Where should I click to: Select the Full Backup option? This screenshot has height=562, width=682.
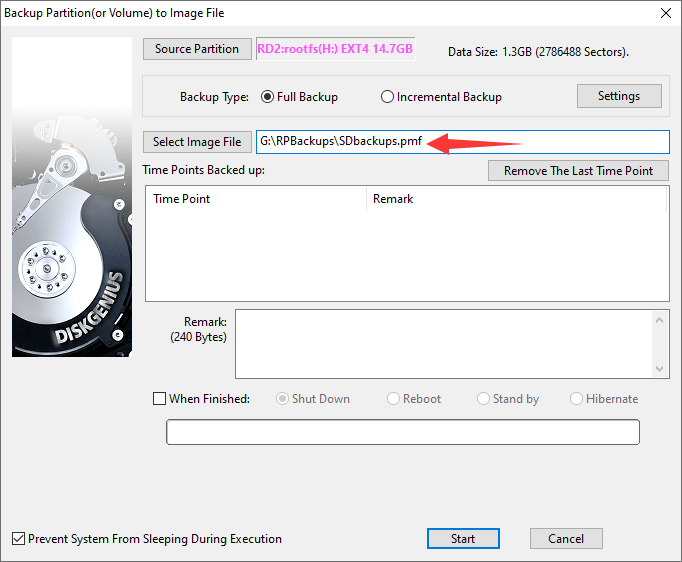pos(268,97)
